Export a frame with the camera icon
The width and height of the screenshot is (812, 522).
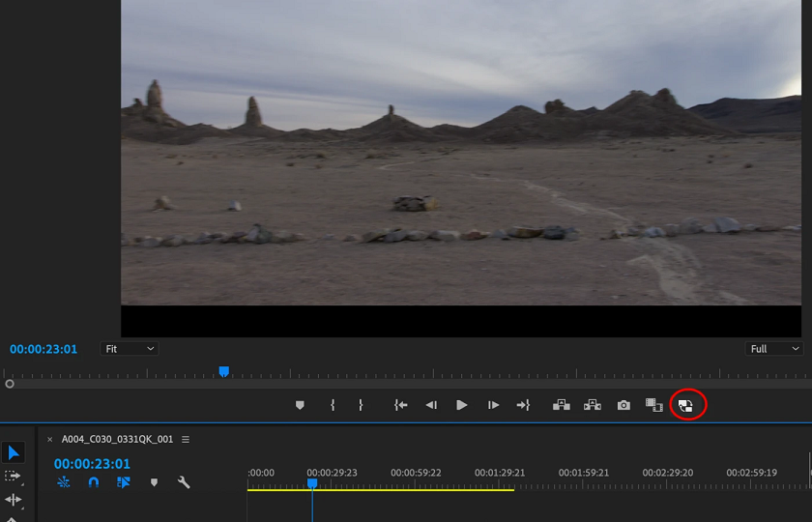pos(623,405)
